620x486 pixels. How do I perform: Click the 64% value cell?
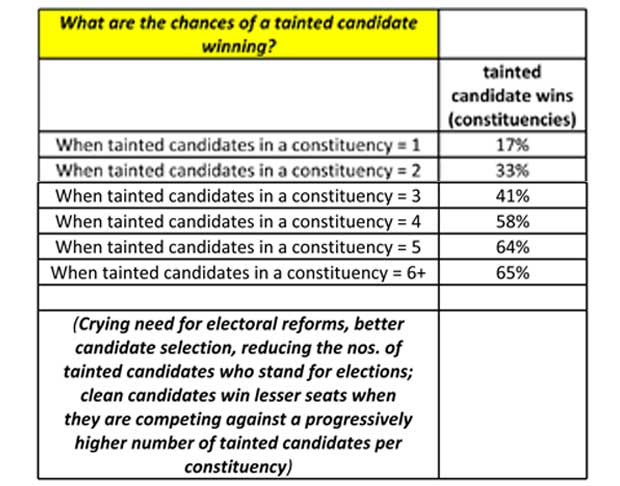coord(512,247)
